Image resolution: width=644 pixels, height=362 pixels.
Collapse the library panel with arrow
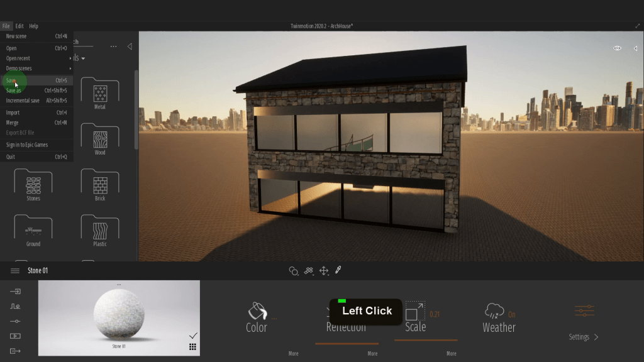(x=130, y=47)
